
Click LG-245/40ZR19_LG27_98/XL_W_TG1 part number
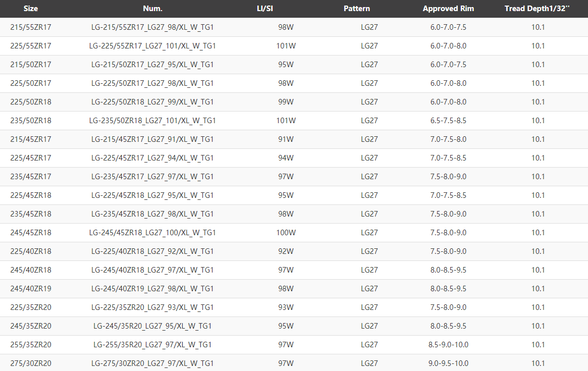click(152, 289)
